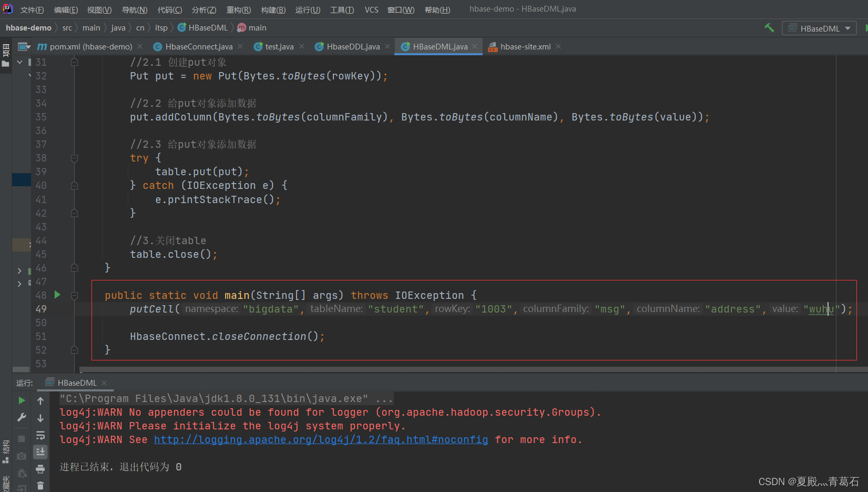Viewport: 868px width, 492px height.
Task: Click the HBaseDML class breadcrumb
Action: (x=203, y=28)
